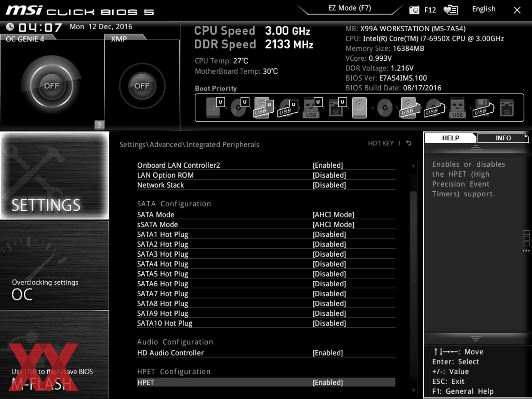This screenshot has height=399, width=532.
Task: Change HPET Enabled value
Action: 327,382
